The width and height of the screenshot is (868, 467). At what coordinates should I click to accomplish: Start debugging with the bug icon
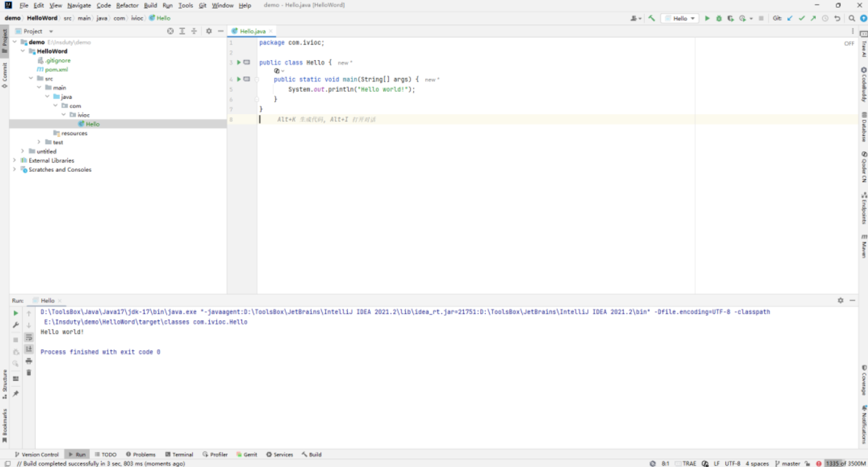(x=719, y=18)
